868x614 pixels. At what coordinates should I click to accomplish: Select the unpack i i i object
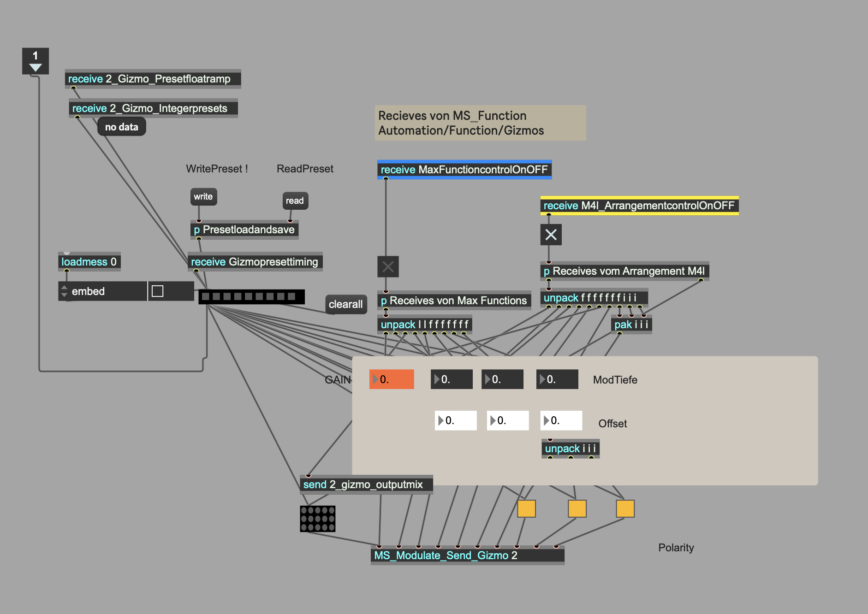(x=571, y=449)
